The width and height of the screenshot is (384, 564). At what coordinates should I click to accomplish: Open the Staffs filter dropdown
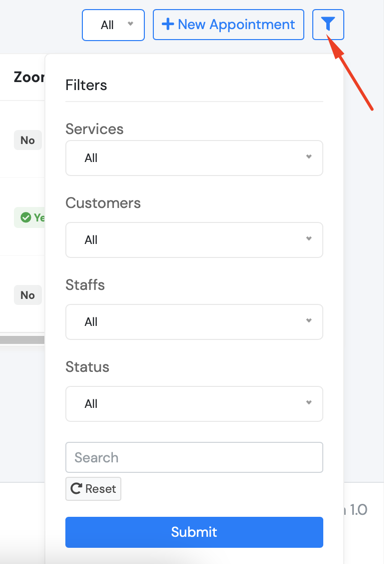(194, 322)
